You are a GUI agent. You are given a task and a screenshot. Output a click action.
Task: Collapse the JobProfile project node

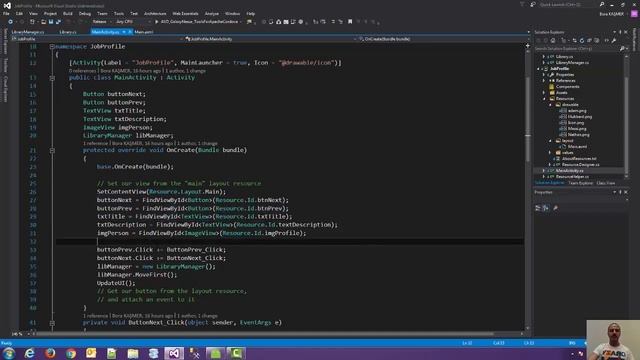tap(538, 69)
